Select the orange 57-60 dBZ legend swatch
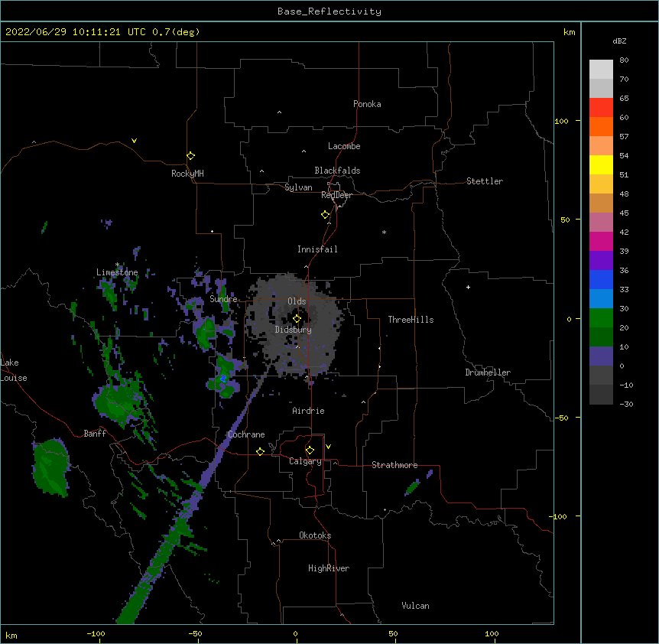The height and width of the screenshot is (644, 659). (x=601, y=127)
